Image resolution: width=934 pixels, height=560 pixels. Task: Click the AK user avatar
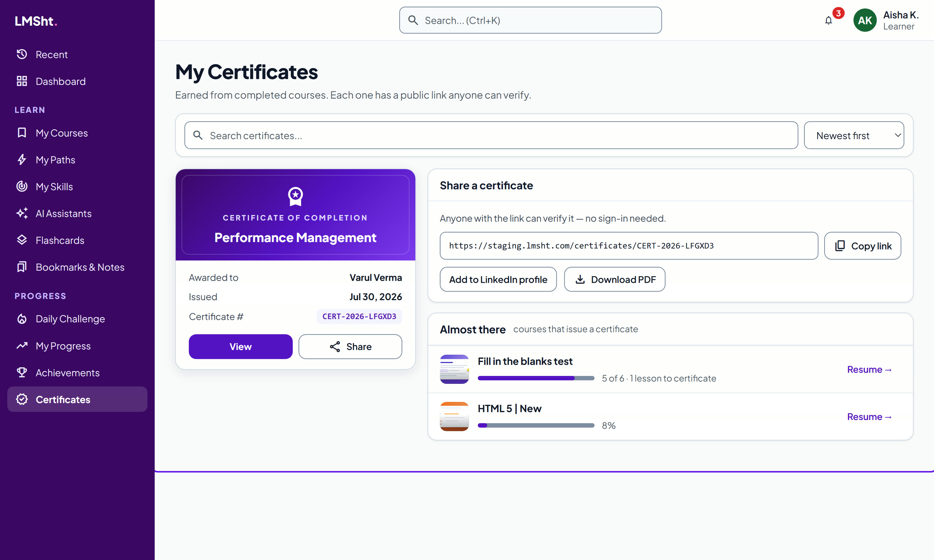[865, 20]
